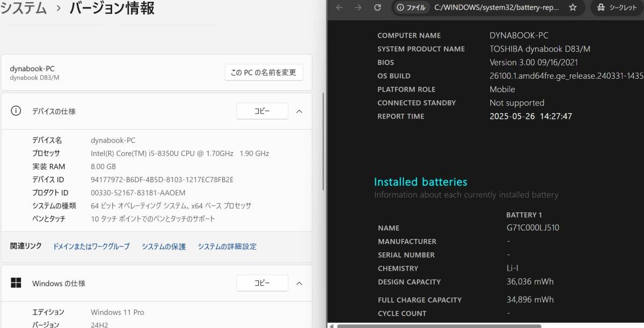Click the CYCLE COUNT row label
Viewport: 644px width, 328px height.
tap(402, 314)
